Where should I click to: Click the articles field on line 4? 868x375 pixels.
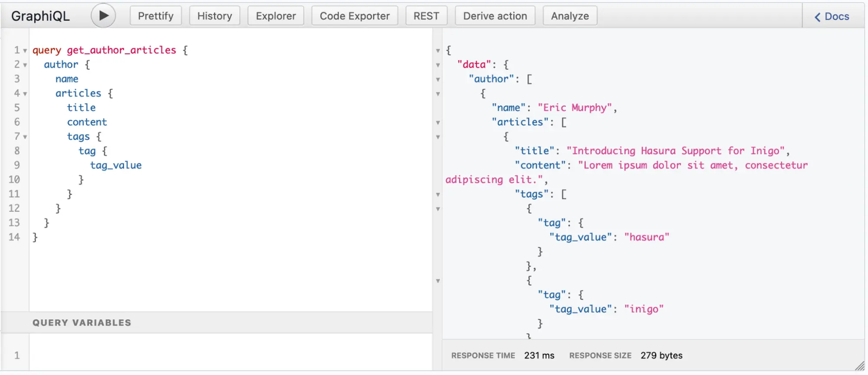(78, 93)
